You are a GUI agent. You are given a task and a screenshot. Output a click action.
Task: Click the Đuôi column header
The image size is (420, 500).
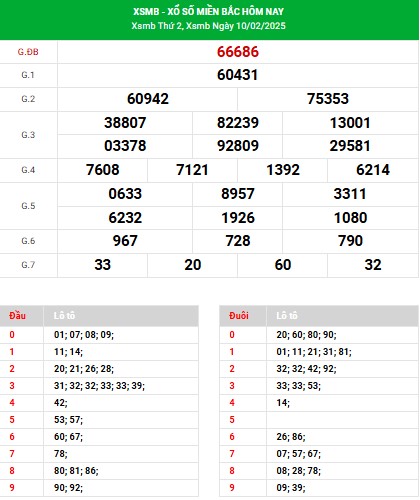pyautogui.click(x=239, y=315)
